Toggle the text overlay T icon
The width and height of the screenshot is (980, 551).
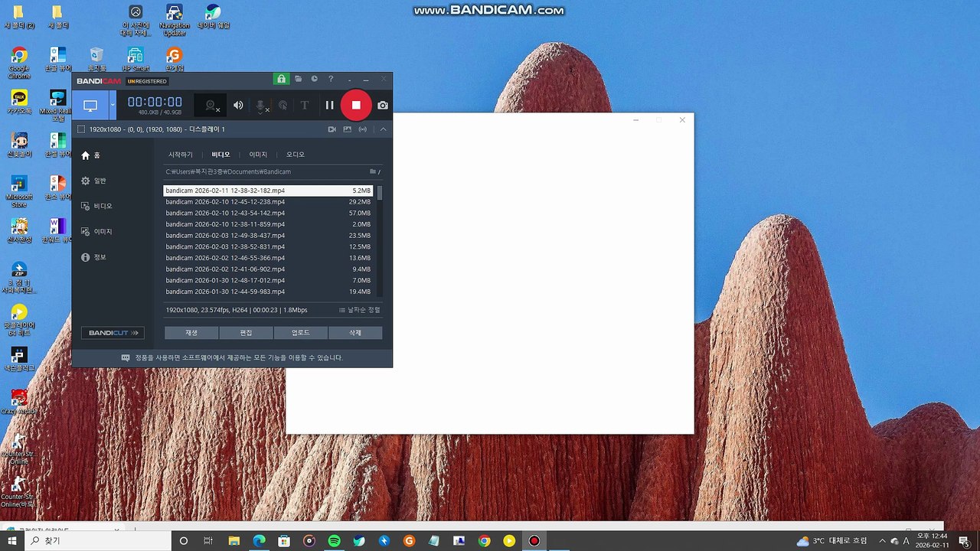304,106
